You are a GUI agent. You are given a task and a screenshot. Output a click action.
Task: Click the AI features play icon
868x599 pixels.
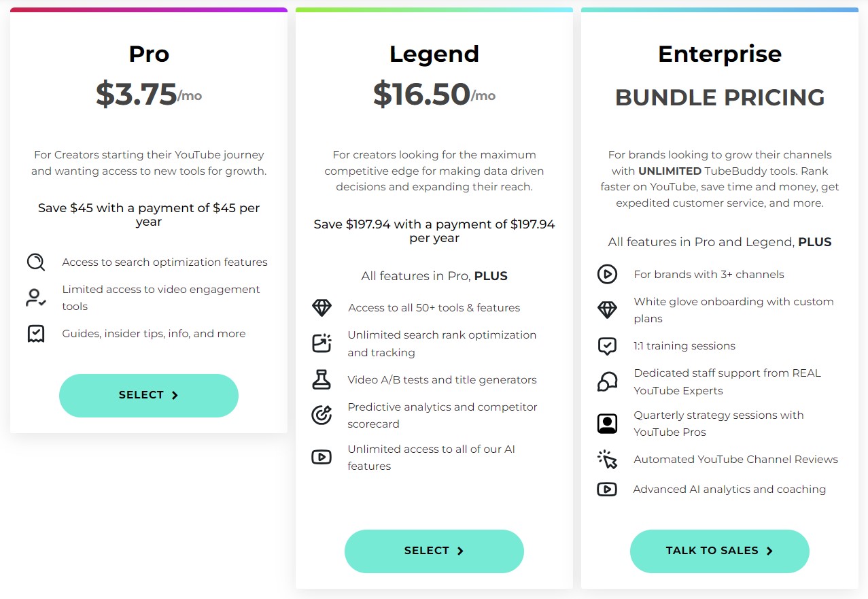[x=321, y=457]
